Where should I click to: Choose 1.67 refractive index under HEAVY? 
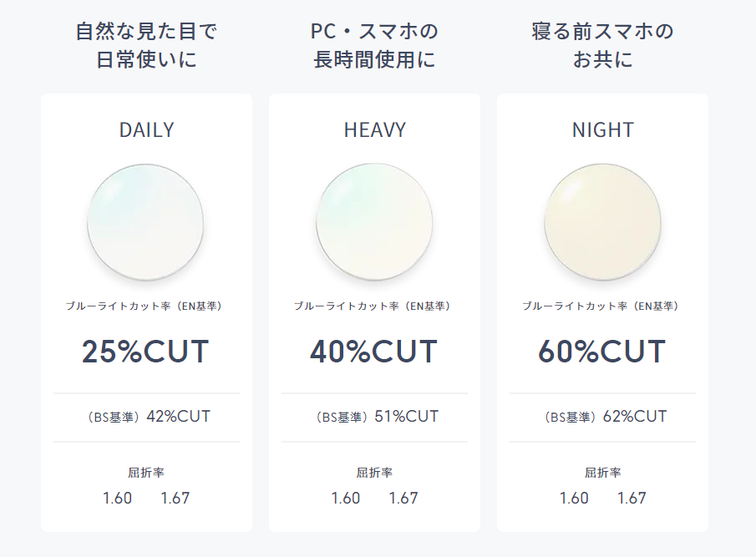(x=403, y=498)
